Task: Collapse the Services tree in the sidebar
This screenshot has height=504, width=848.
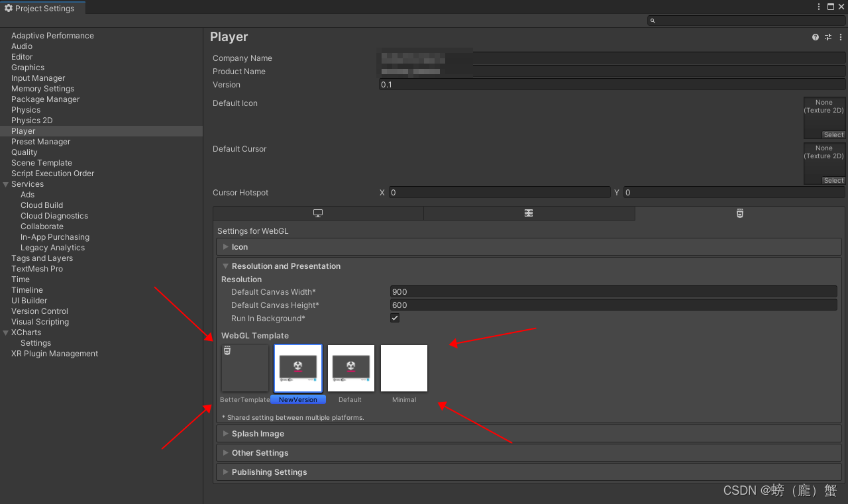Action: click(6, 183)
